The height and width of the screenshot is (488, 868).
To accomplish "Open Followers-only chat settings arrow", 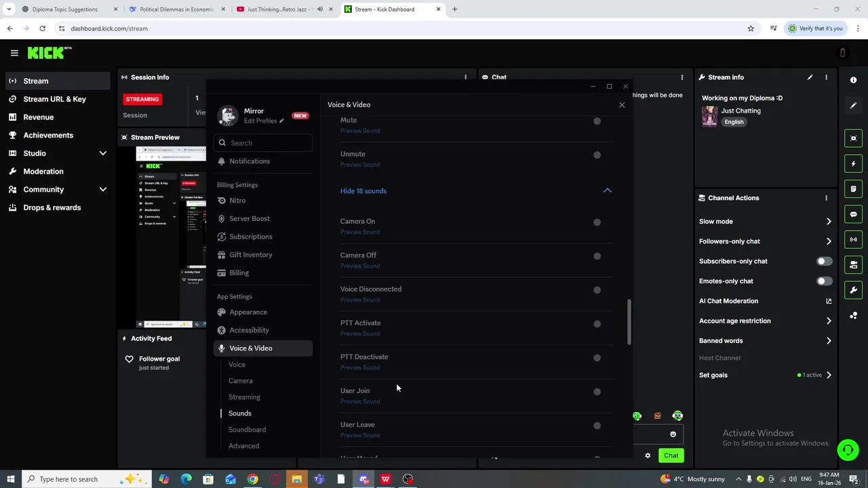I will pyautogui.click(x=829, y=241).
